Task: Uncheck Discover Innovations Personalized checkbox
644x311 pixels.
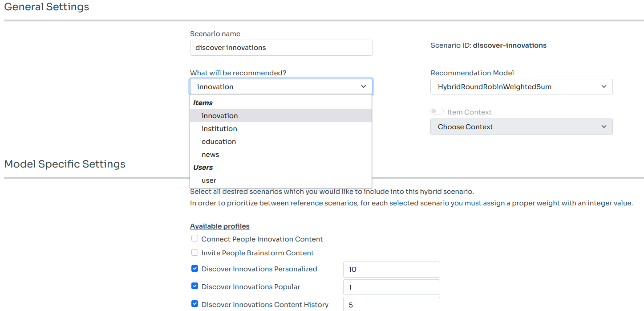Action: (194, 269)
